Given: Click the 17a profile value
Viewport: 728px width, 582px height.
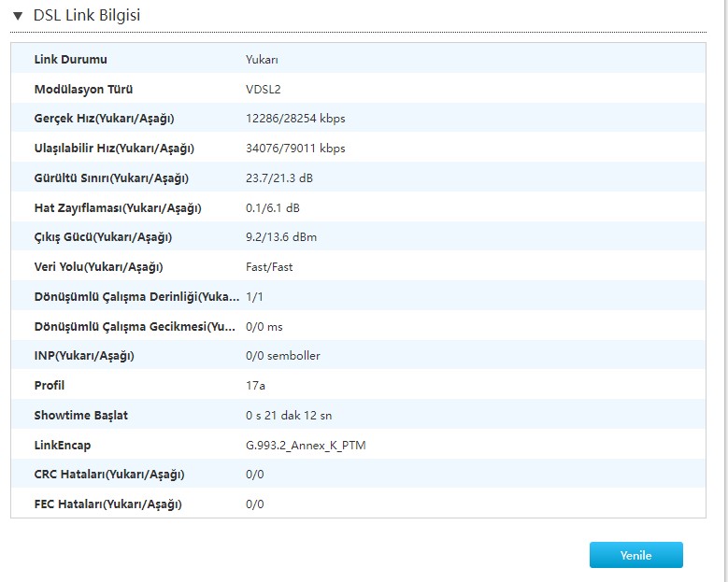Looking at the screenshot, I should (x=256, y=386).
